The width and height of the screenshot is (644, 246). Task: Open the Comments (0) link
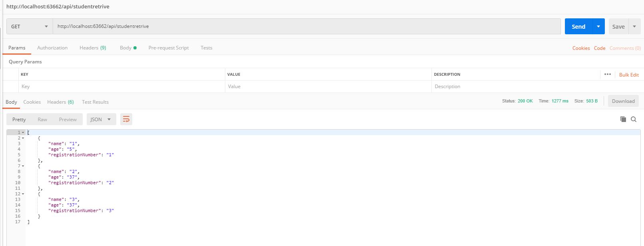625,48
